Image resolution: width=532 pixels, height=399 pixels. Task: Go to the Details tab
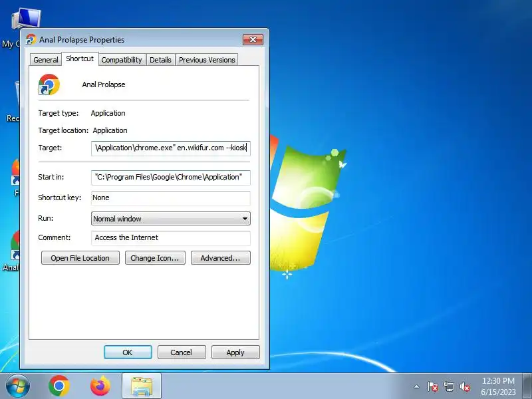(x=160, y=60)
